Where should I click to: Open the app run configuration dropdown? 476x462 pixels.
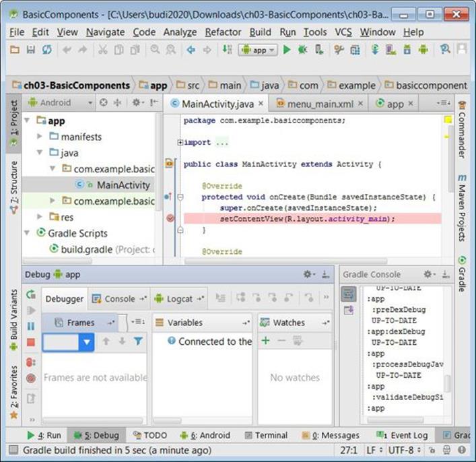258,50
